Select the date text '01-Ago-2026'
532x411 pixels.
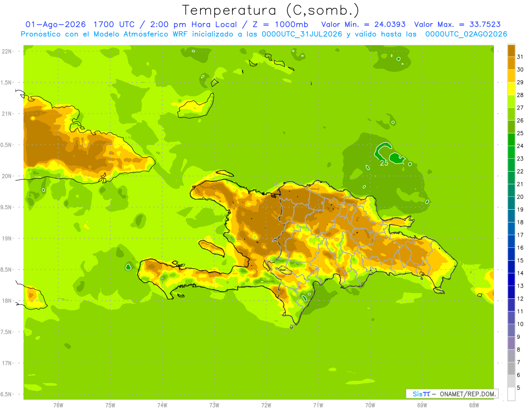[55, 24]
